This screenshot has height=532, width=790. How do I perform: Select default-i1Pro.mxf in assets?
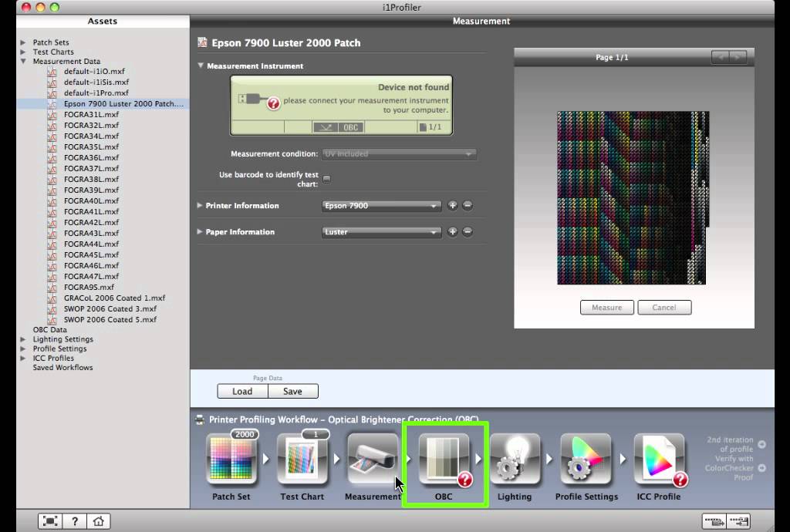pyautogui.click(x=96, y=93)
